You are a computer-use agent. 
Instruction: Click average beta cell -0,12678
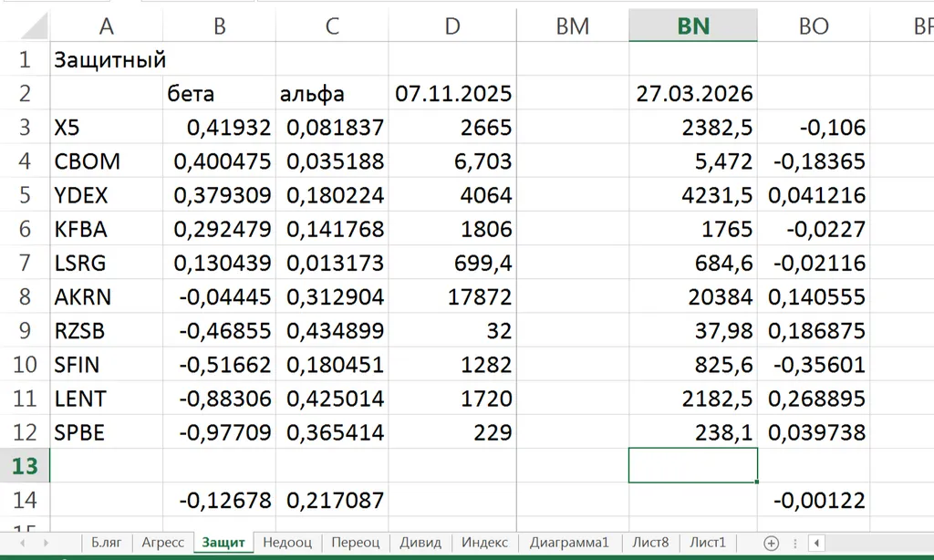[x=219, y=500]
